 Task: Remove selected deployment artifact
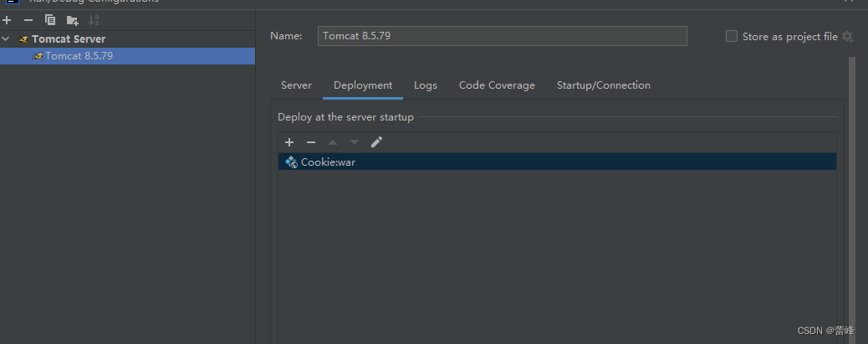click(311, 142)
